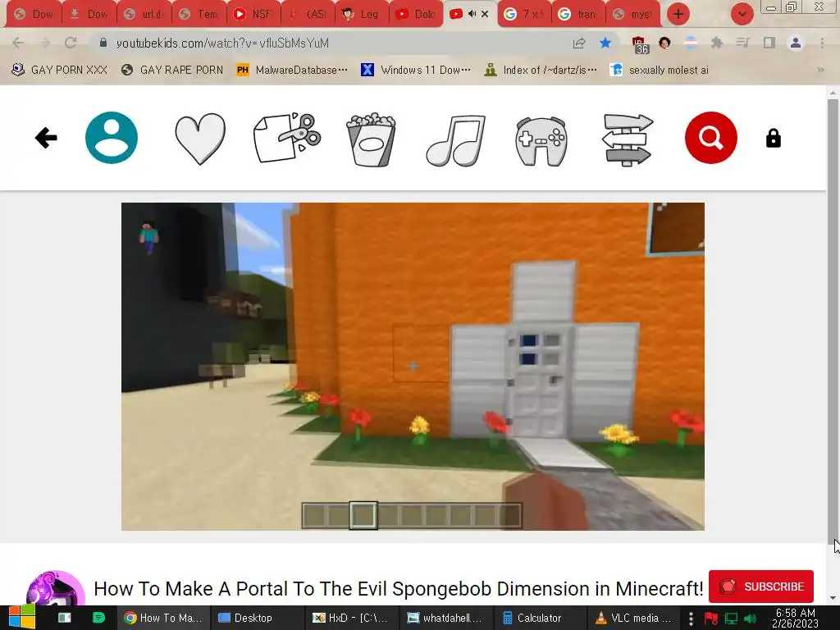The width and height of the screenshot is (840, 630).
Task: Click the share page icon in address bar
Action: [x=579, y=43]
